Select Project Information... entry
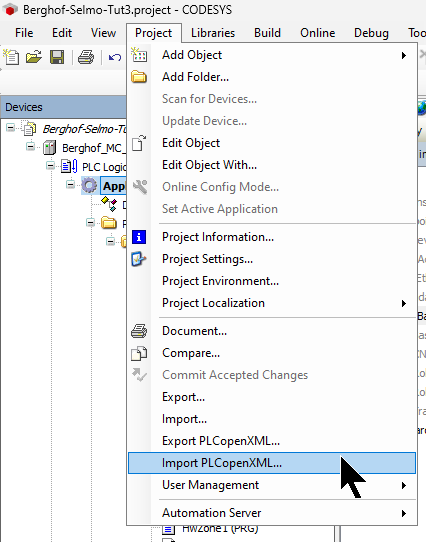Screen dimensions: 426x542 272,237
